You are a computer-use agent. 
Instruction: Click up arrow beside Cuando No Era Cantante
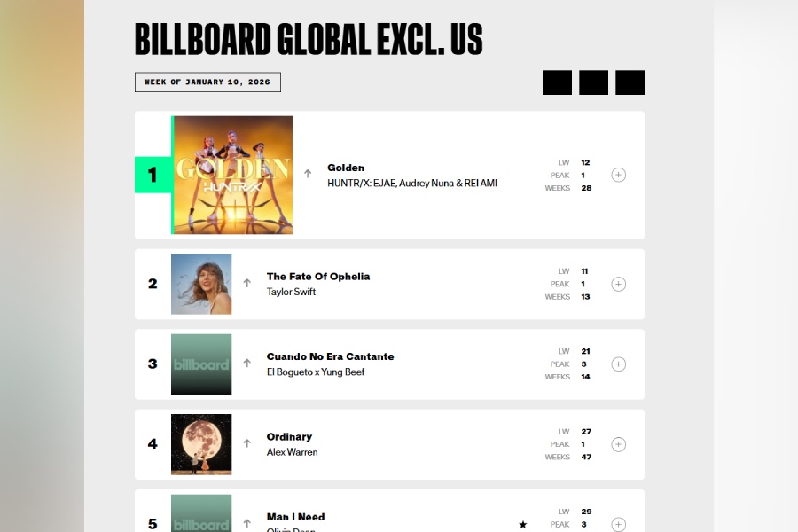pos(247,364)
